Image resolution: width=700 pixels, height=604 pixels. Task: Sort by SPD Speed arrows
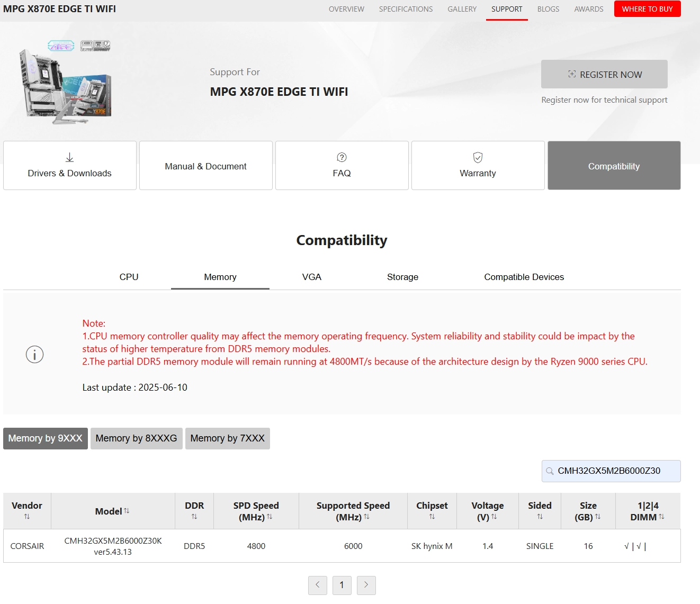pos(270,517)
